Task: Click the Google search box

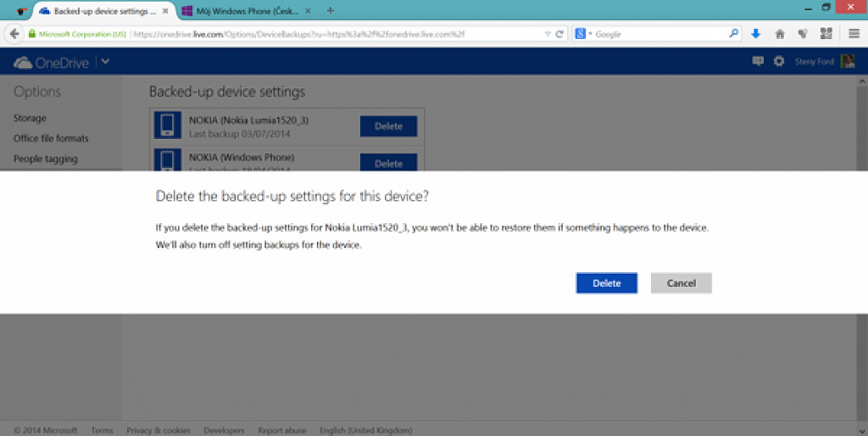Action: point(660,34)
